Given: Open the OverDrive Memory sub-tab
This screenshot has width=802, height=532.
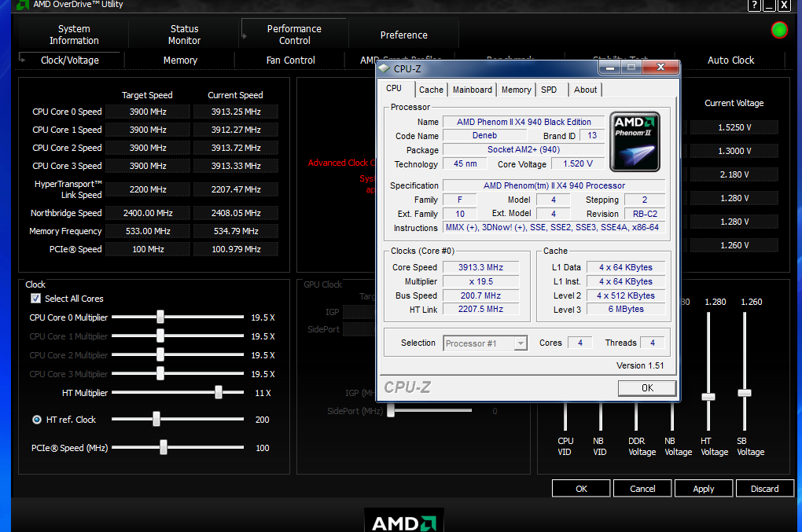Looking at the screenshot, I should [180, 60].
